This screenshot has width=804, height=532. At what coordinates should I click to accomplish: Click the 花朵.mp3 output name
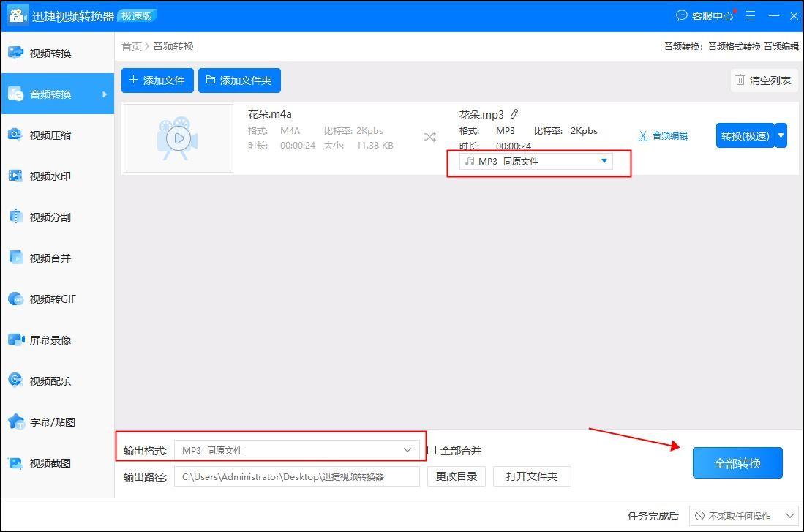coord(481,114)
